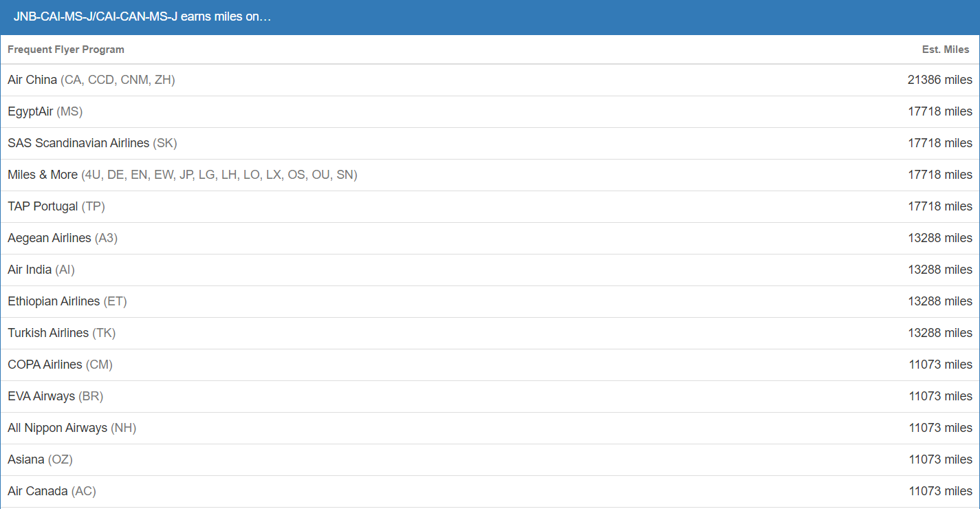The width and height of the screenshot is (980, 509).
Task: Click the Frequent Flyer Program column header
Action: 66,50
